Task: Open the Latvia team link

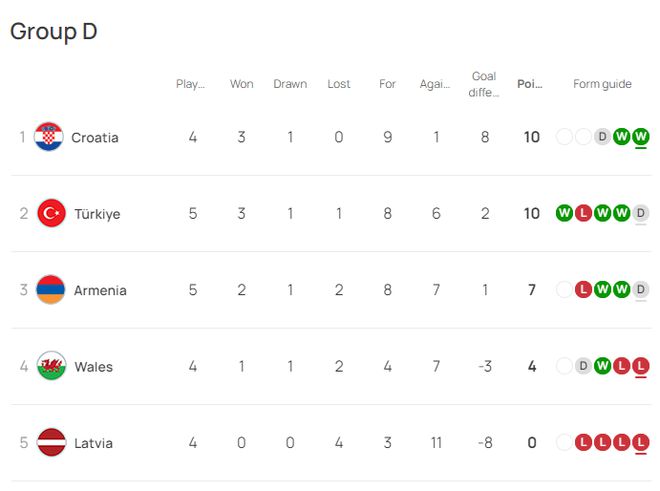Action: pos(93,443)
